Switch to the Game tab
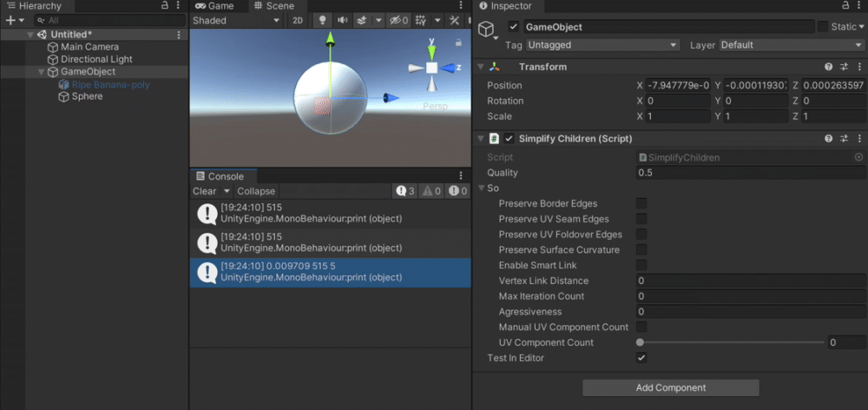 coord(214,6)
